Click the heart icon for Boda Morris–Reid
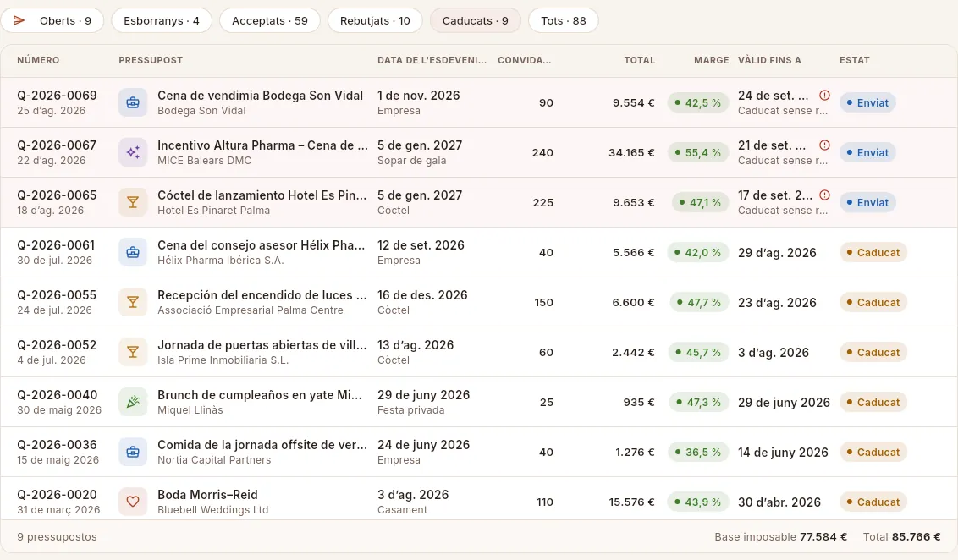 (x=133, y=502)
